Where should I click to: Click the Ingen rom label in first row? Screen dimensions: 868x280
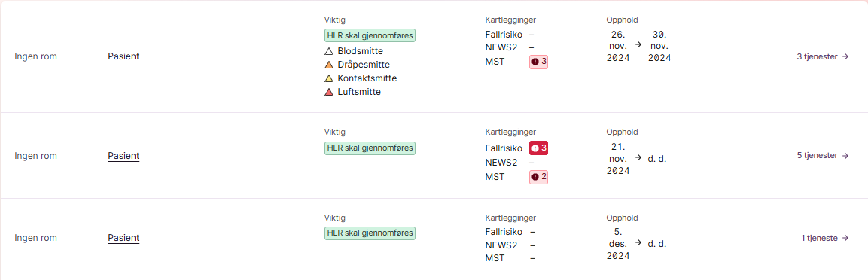pos(35,56)
